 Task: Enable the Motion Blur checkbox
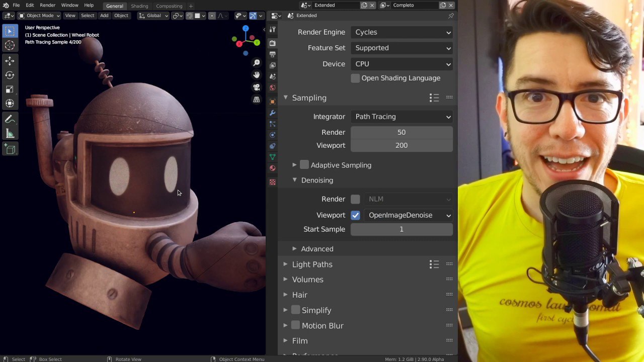click(x=296, y=325)
